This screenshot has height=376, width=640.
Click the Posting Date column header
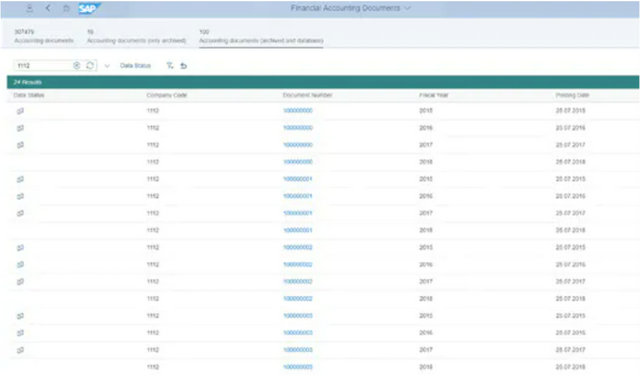[572, 95]
